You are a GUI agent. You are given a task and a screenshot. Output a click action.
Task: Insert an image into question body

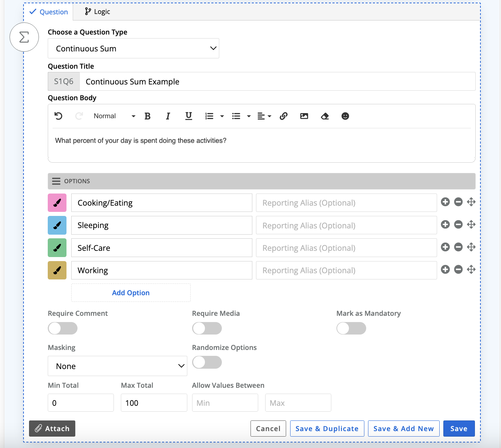[304, 116]
